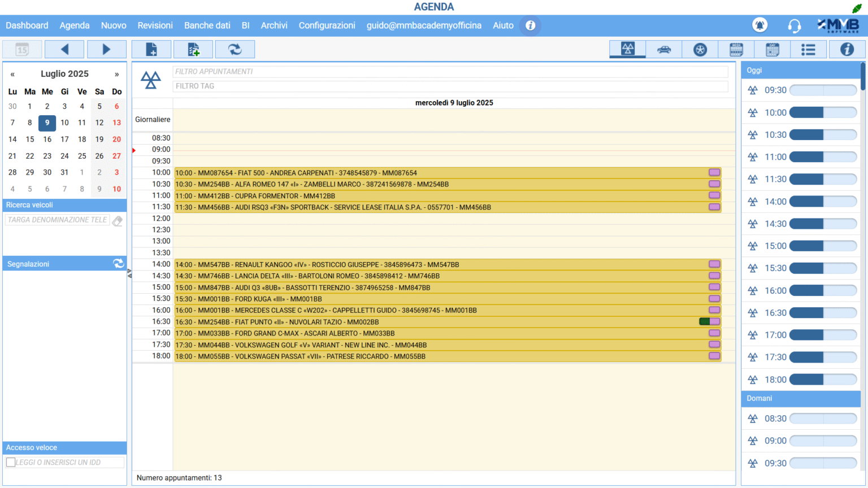This screenshot has width=868, height=488.
Task: Tick the Accesso veloce checkbox
Action: click(x=11, y=463)
